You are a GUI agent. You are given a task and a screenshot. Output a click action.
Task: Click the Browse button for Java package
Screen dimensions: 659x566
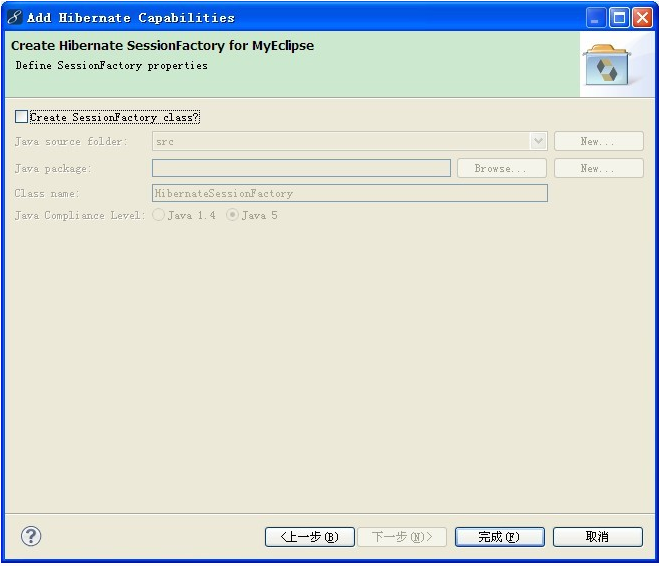pos(502,168)
